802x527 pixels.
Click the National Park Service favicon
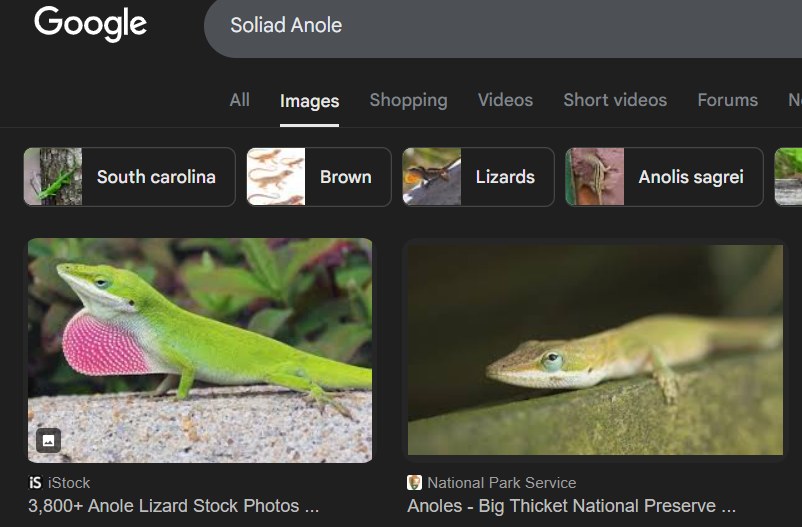414,482
